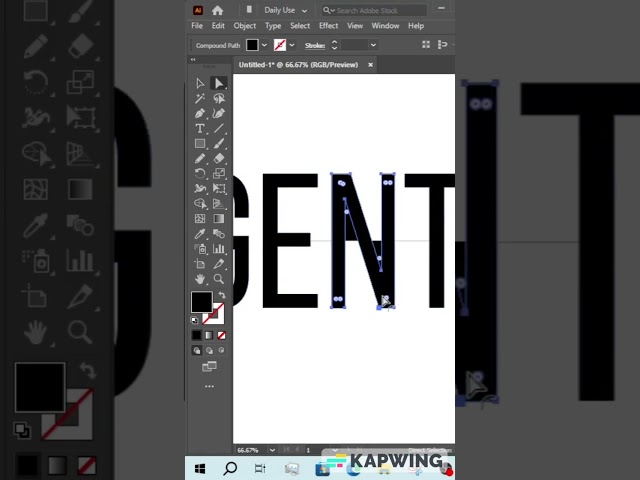Select the Zoom tool

pos(219,279)
